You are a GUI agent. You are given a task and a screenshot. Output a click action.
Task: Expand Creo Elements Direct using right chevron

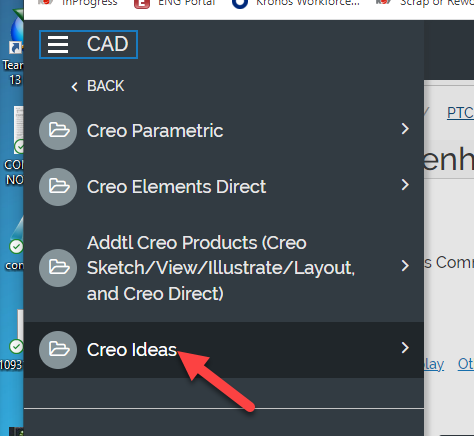click(405, 185)
